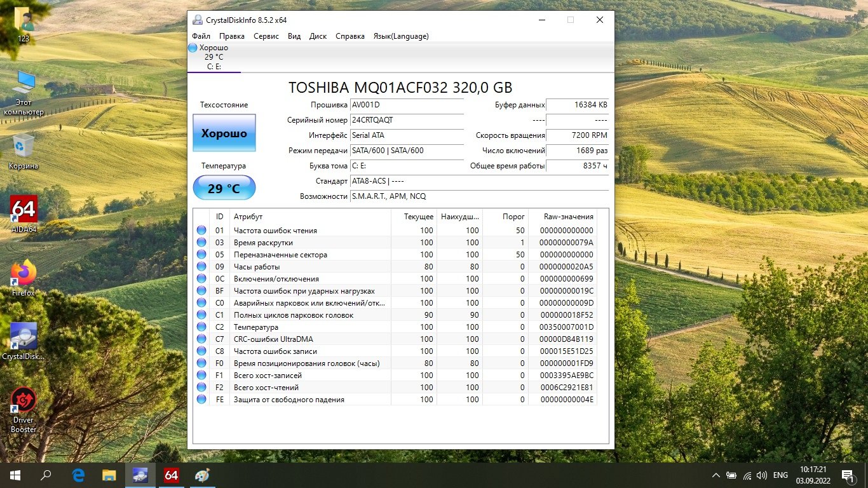
Task: Click the status orb for attribute F2
Action: (201, 388)
